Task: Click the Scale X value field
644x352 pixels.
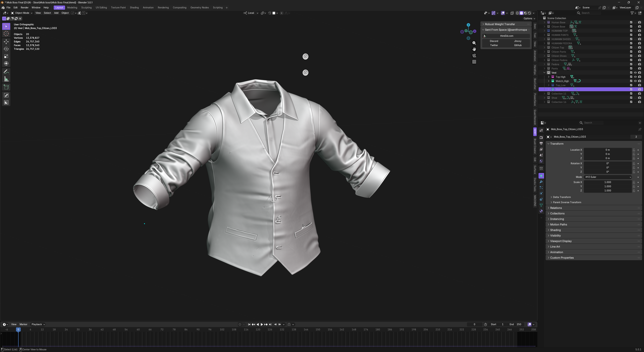Action: click(607, 182)
